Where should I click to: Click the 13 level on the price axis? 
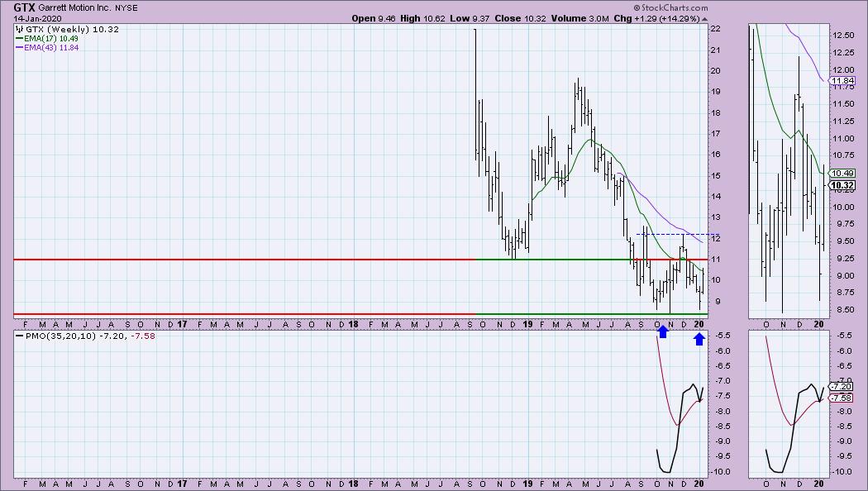715,217
